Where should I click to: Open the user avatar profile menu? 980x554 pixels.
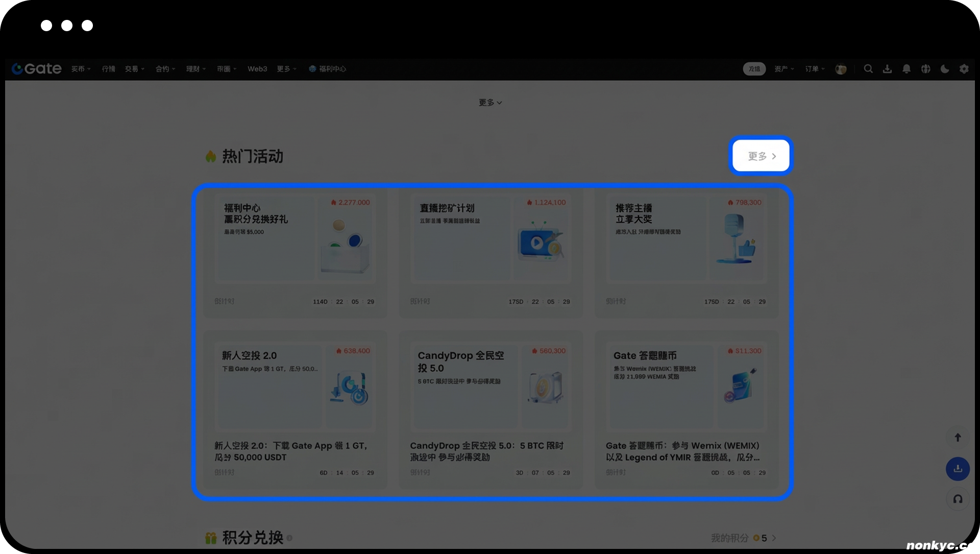point(841,69)
